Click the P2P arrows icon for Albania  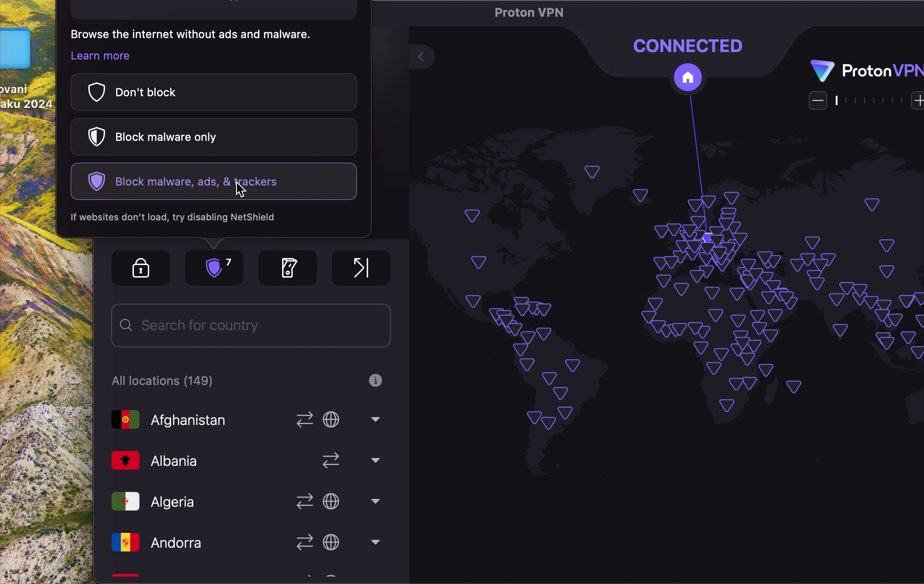(331, 461)
